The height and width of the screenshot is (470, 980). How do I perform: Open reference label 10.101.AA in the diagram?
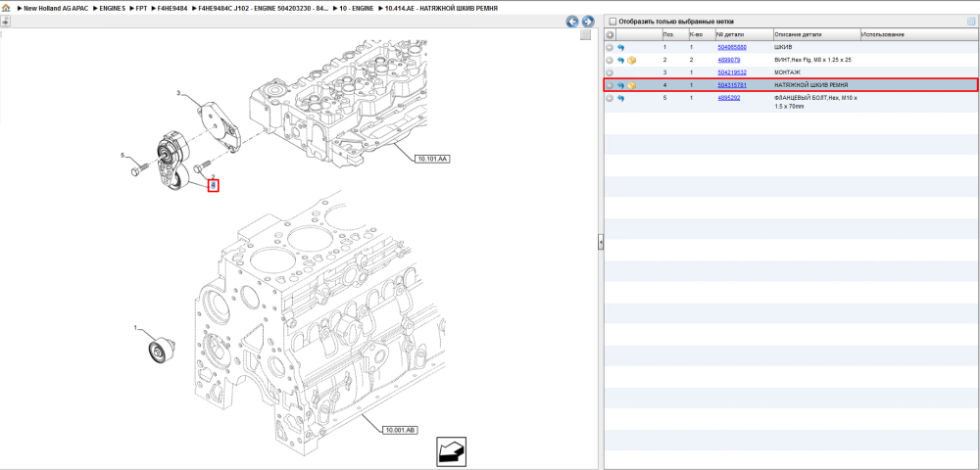(432, 160)
